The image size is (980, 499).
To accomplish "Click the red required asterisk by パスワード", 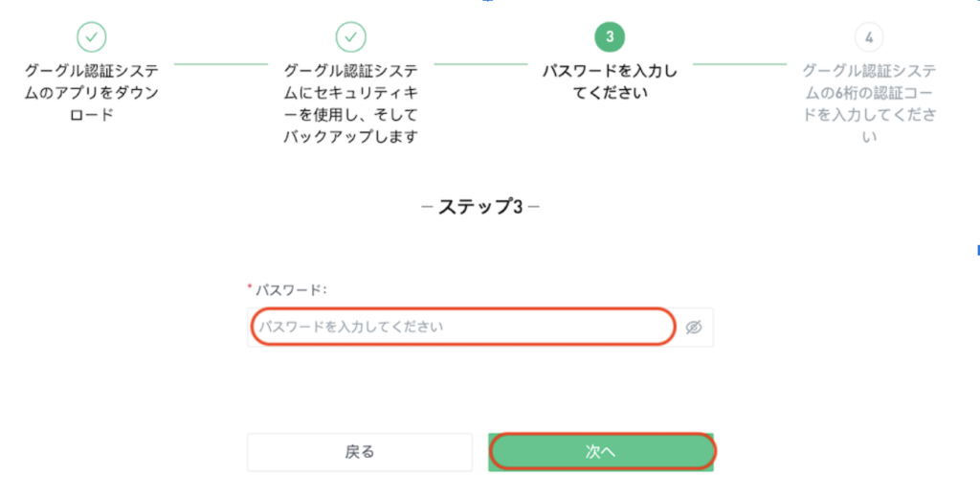I will point(250,288).
